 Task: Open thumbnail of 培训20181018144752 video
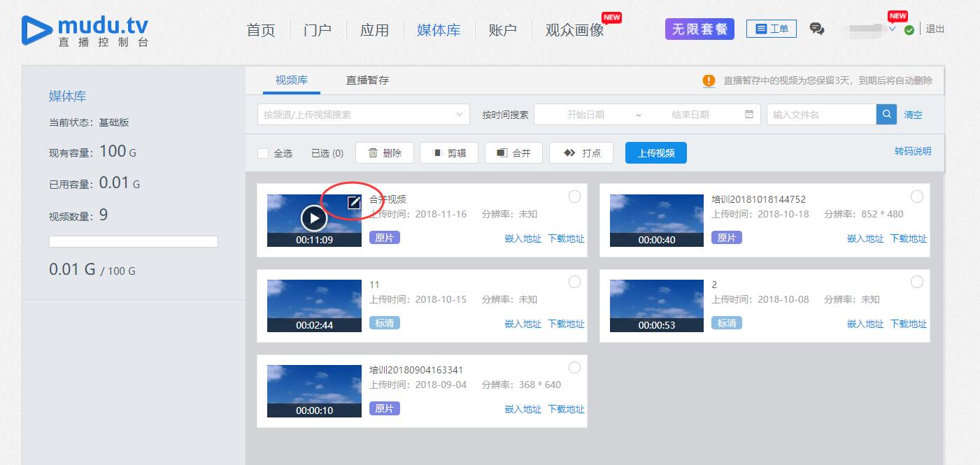[x=657, y=220]
